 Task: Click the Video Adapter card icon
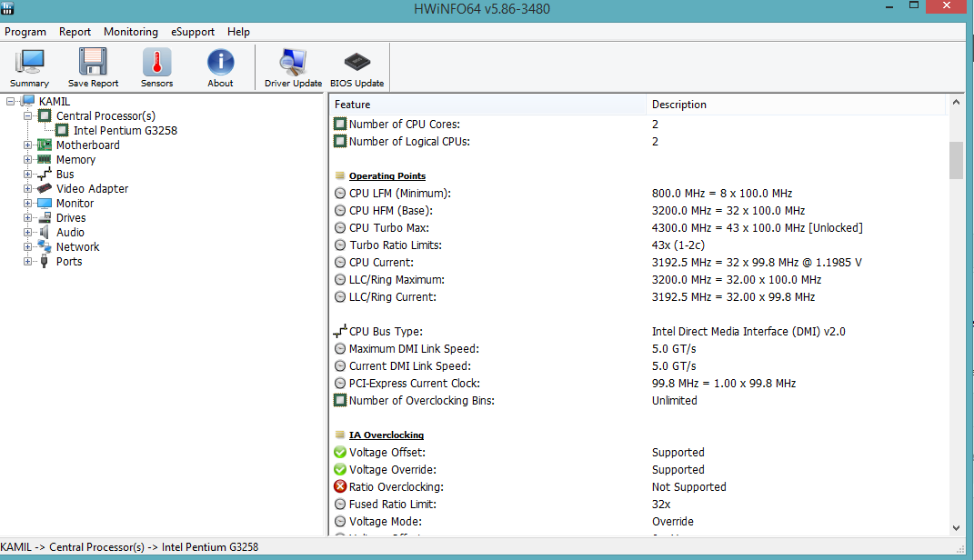click(x=45, y=188)
